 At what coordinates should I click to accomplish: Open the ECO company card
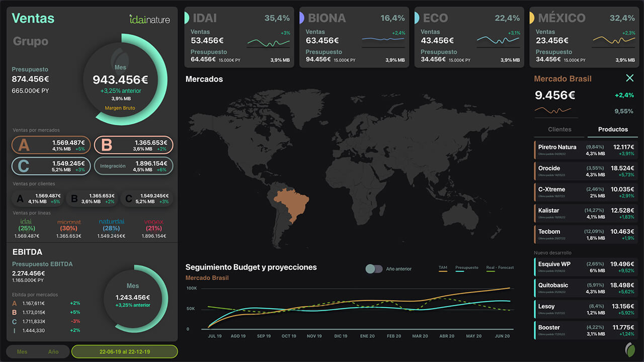[469, 37]
